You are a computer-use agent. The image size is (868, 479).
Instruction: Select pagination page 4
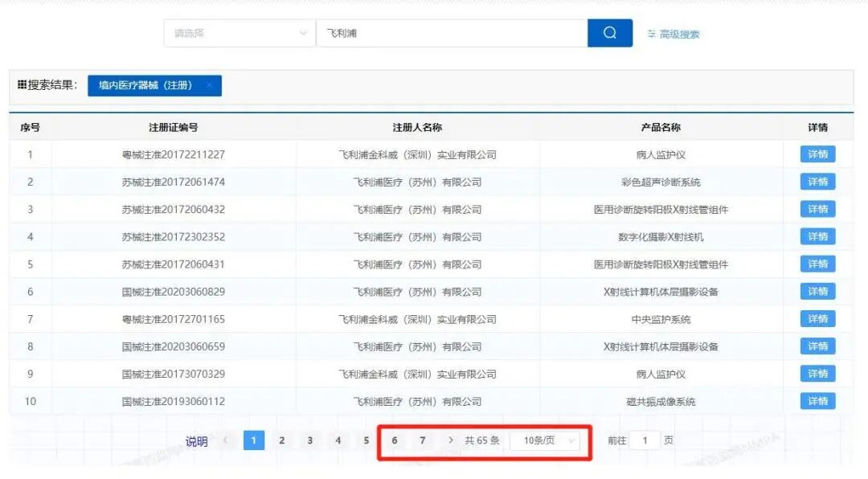click(338, 440)
